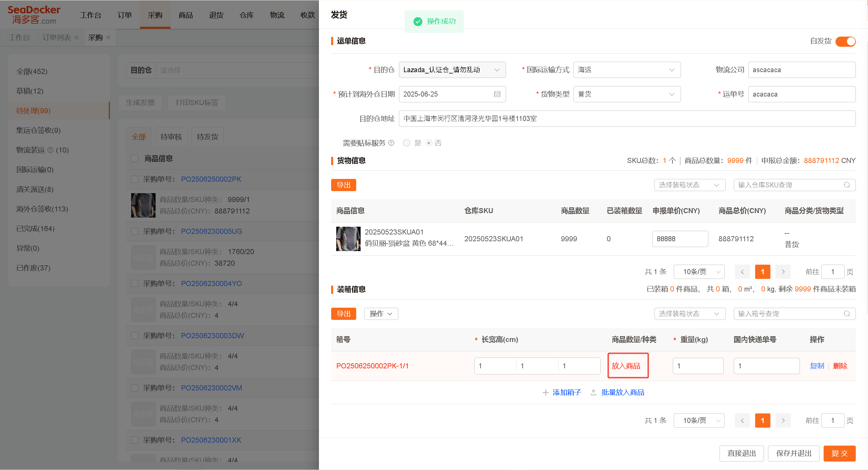Open the 商品 top menu
The image size is (868, 470).
[186, 15]
